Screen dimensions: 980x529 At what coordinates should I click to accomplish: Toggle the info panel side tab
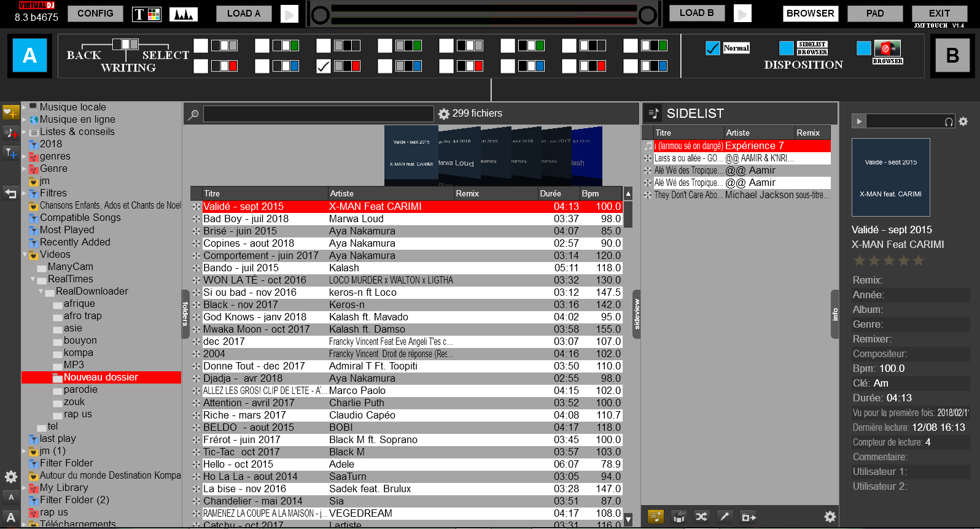tap(835, 314)
